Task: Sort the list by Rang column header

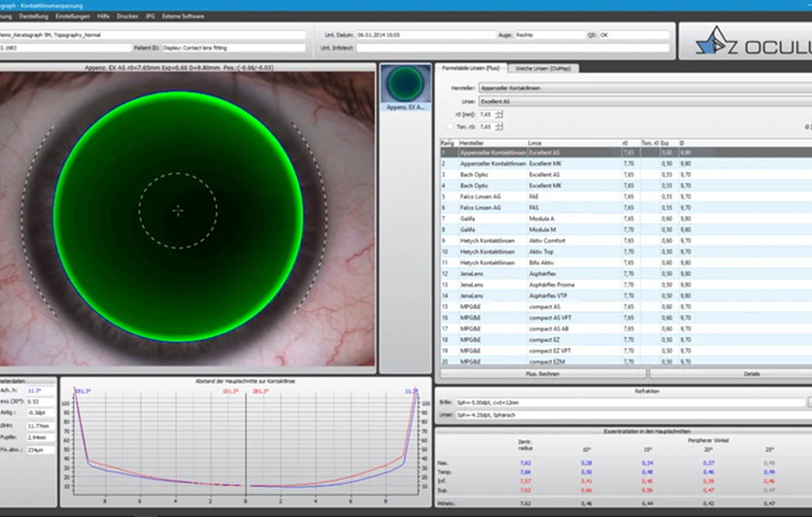Action: pos(448,143)
